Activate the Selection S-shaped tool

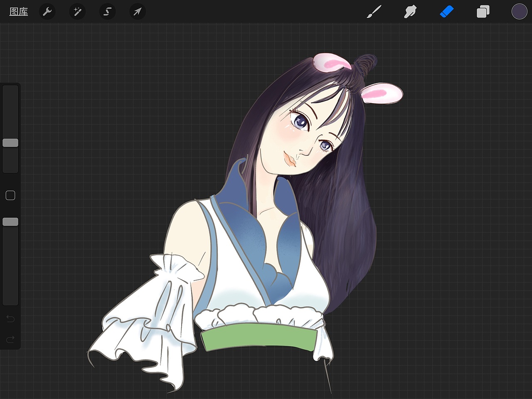[107, 12]
